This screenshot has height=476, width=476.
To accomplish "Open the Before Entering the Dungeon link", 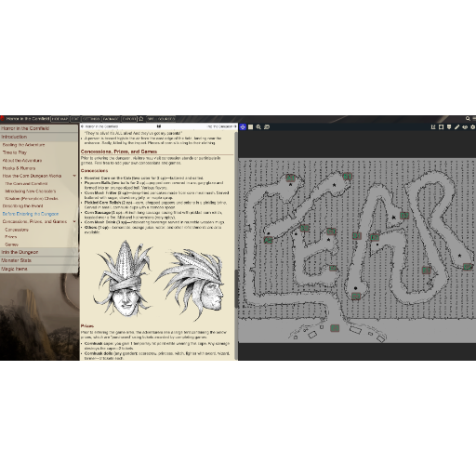I will pyautogui.click(x=31, y=214).
